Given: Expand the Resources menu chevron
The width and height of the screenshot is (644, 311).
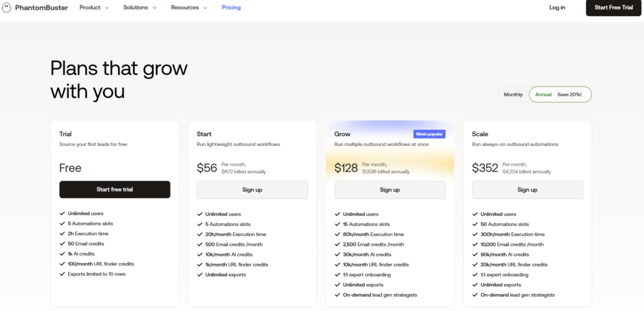Looking at the screenshot, I should click(205, 8).
